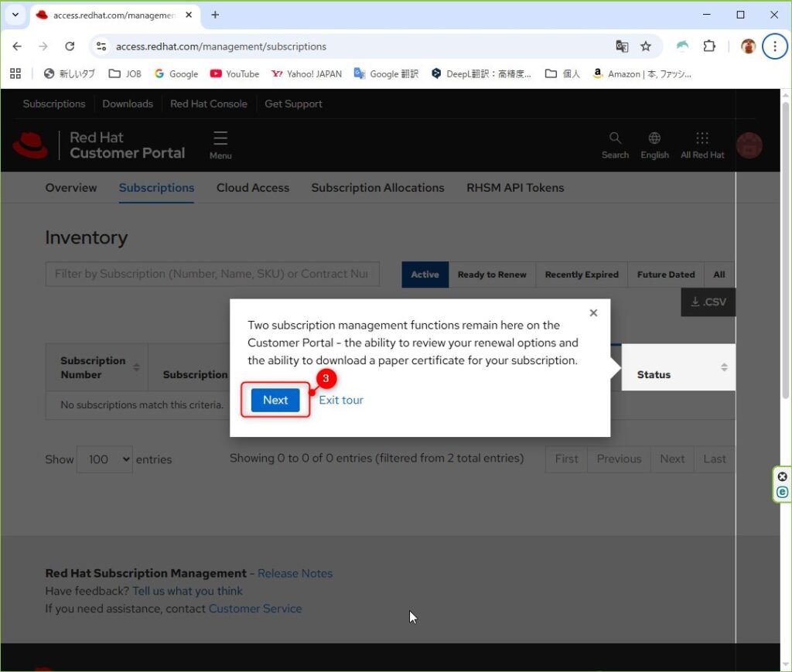Viewport: 792px width, 672px height.
Task: Select the All filter button
Action: click(719, 275)
